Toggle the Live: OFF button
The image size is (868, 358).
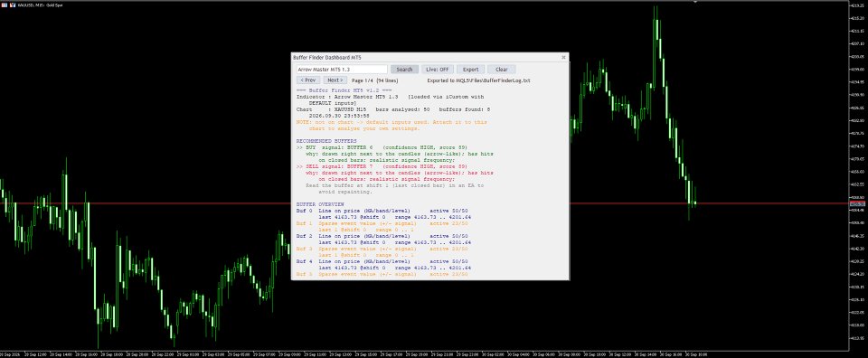coord(438,70)
